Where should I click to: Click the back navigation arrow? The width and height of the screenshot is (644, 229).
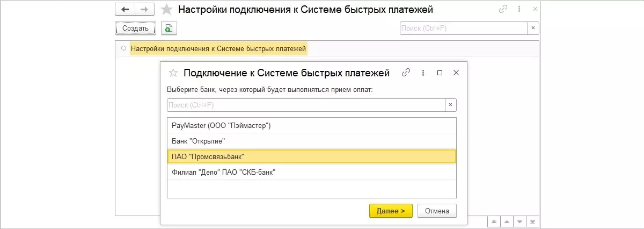(125, 9)
